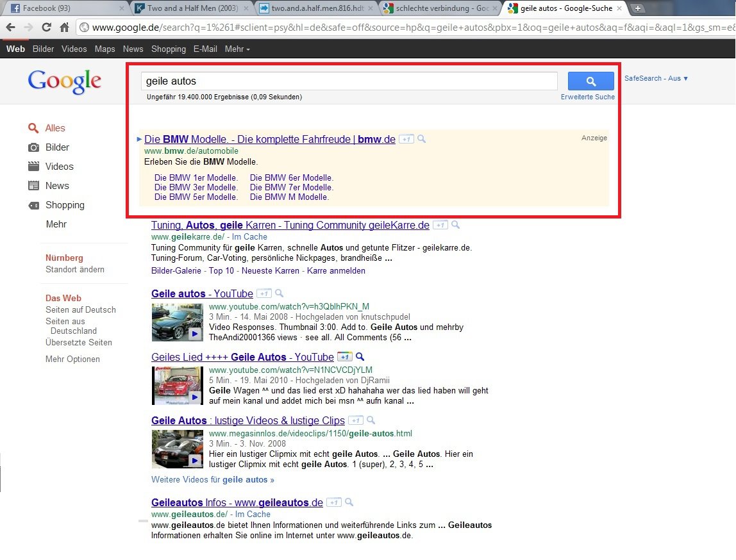Click the browser back arrow
736x560 pixels.
coord(10,27)
